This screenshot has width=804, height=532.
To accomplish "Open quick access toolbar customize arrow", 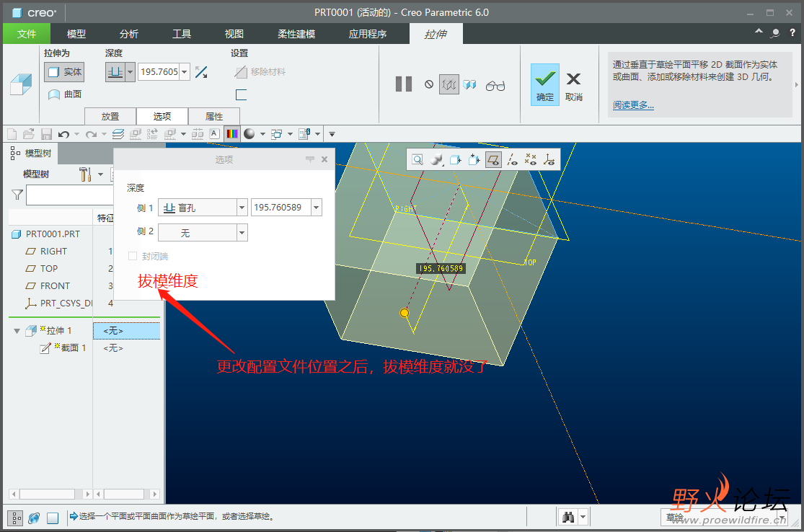I will [x=332, y=134].
